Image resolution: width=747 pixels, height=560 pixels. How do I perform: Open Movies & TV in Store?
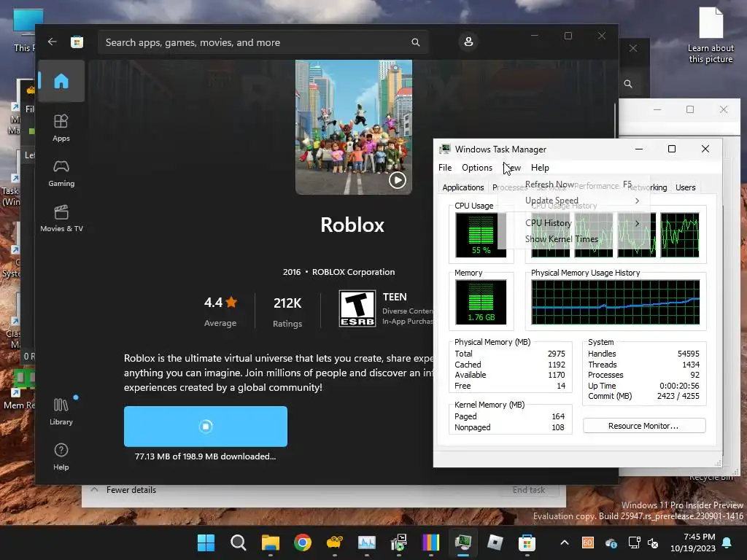[x=61, y=219]
